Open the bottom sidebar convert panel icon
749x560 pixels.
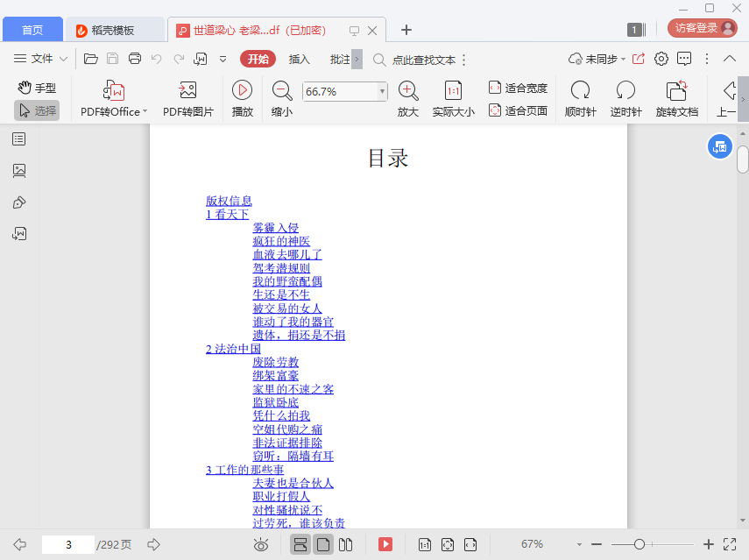[19, 234]
